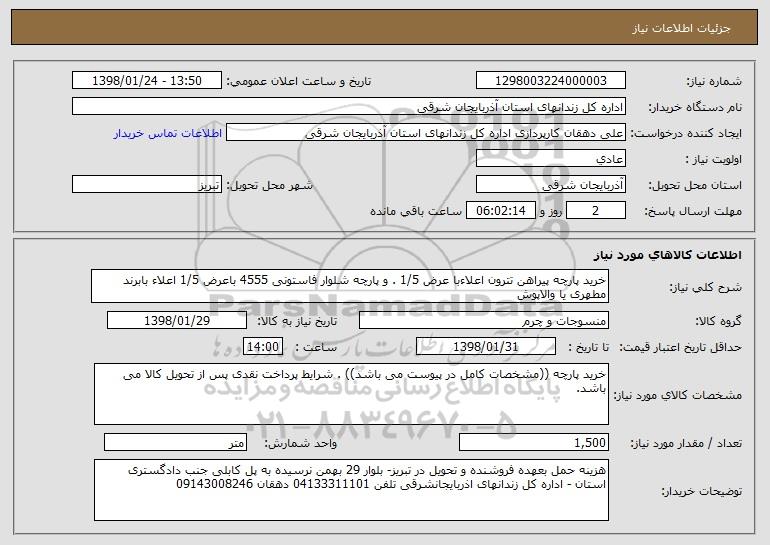Image resolution: width=770 pixels, height=545 pixels.
Task: Click label واحد شمارش
Action: (301, 444)
